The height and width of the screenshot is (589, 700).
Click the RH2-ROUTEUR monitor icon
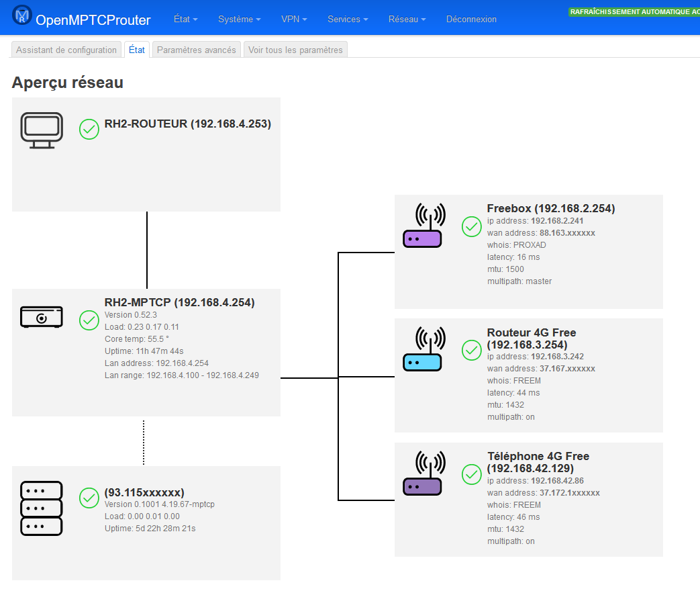[x=42, y=130]
